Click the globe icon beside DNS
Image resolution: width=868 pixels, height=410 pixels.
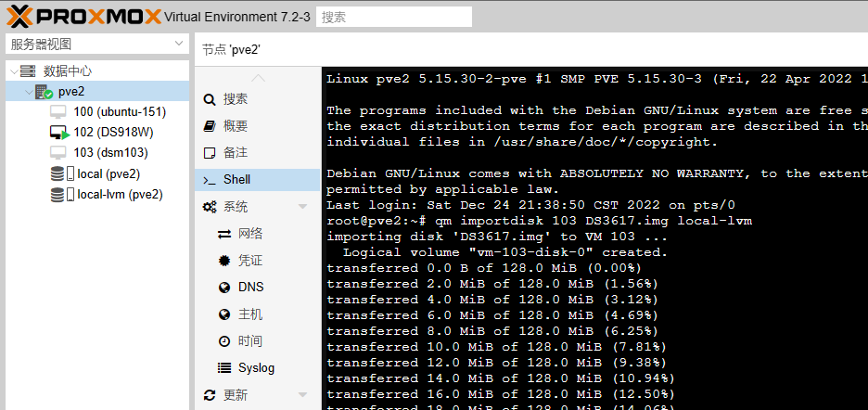click(224, 288)
